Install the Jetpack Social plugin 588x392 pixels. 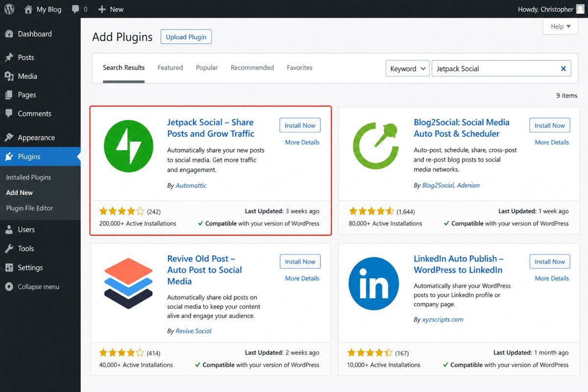(x=300, y=125)
